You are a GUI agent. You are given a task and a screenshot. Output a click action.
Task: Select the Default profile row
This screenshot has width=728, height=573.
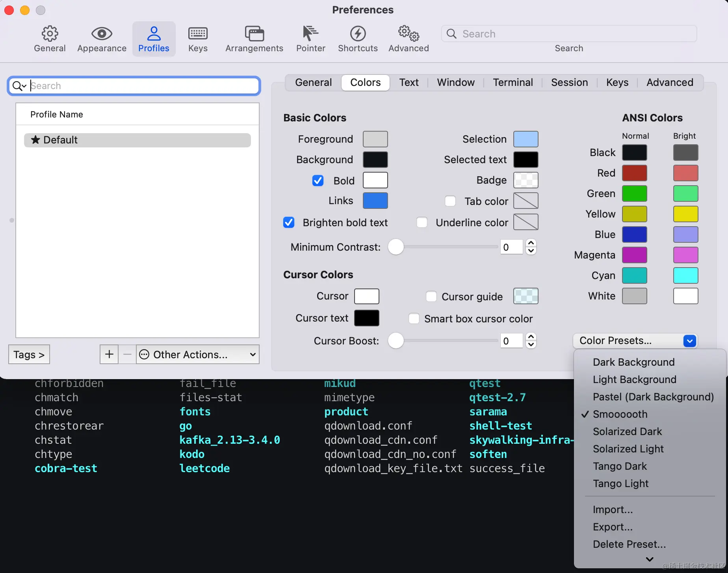(x=137, y=140)
